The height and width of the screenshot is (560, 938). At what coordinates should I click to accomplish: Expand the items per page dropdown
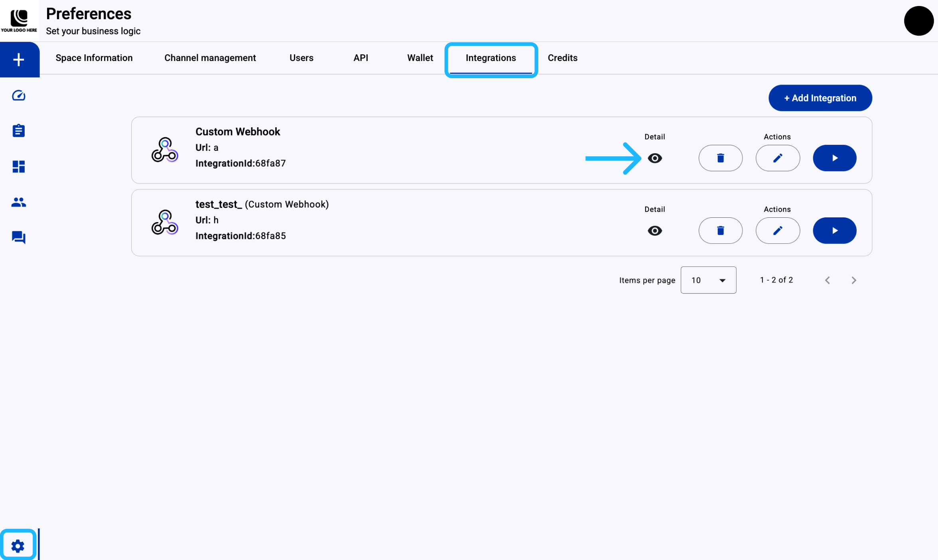[708, 280]
